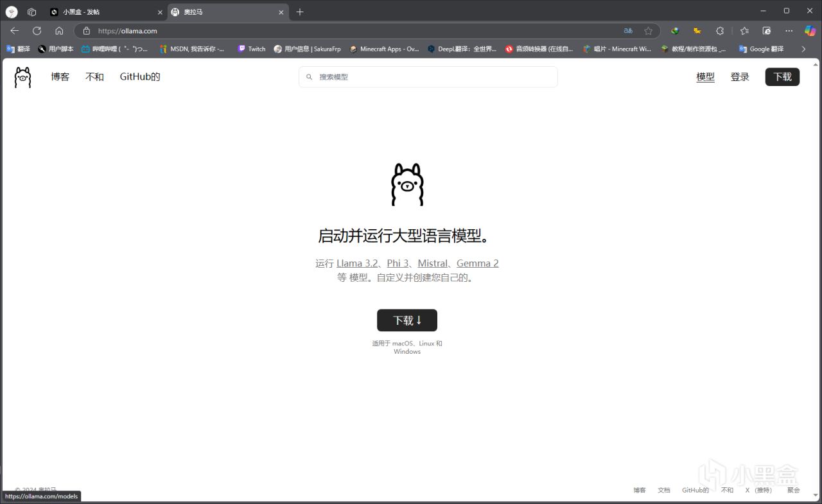822x504 pixels.
Task: Open the browser settings and more menu
Action: (x=789, y=31)
